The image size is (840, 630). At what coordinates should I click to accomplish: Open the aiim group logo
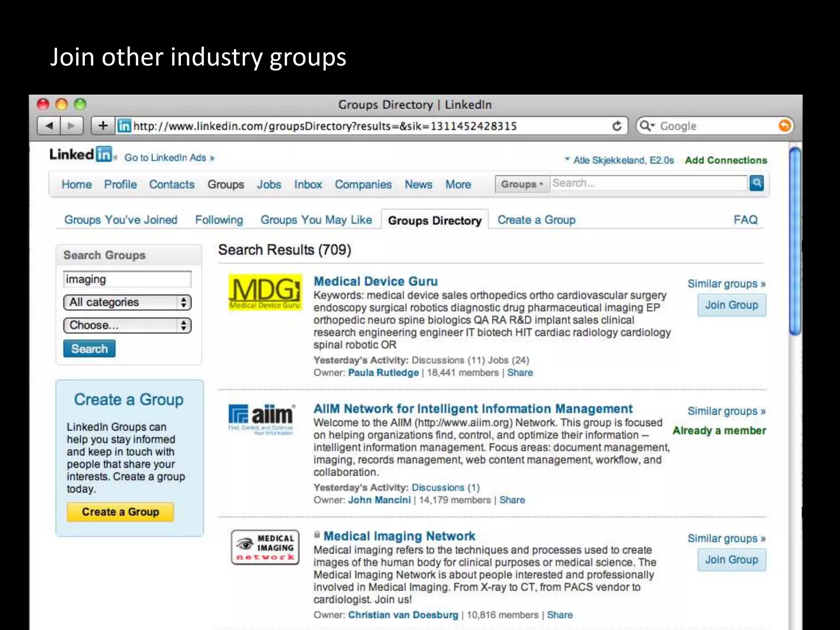(x=262, y=419)
